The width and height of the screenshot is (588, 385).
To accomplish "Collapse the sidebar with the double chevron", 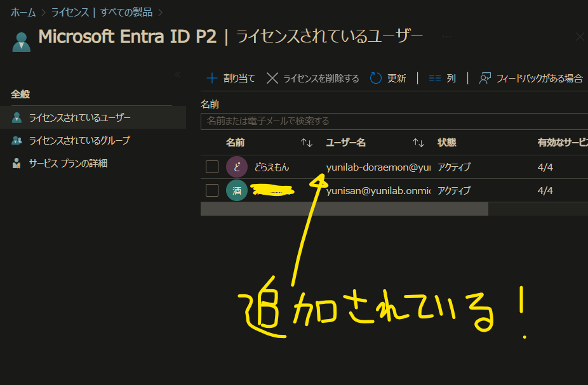I will pos(178,74).
